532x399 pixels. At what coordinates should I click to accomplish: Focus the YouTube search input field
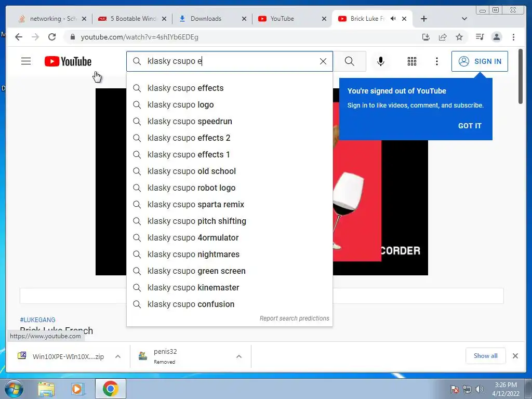(231, 61)
